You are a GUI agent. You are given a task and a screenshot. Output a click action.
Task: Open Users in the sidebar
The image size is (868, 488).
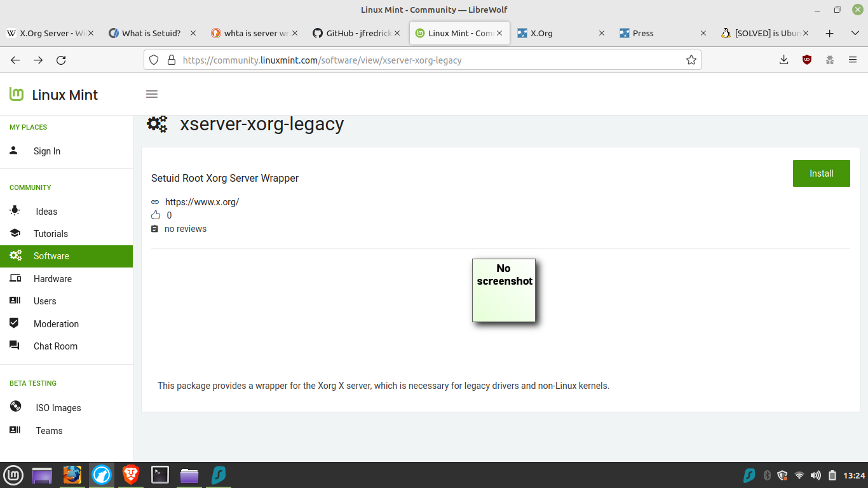(66, 301)
